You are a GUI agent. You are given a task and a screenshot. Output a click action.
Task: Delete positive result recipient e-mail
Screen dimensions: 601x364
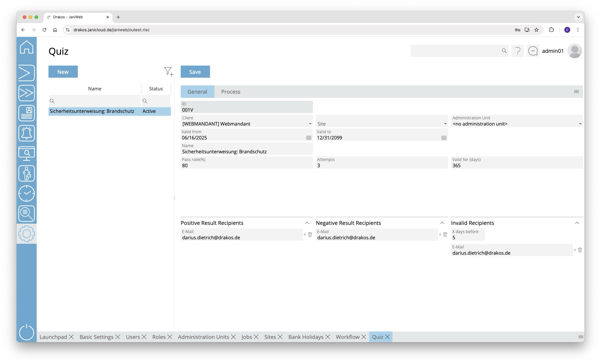tap(310, 235)
